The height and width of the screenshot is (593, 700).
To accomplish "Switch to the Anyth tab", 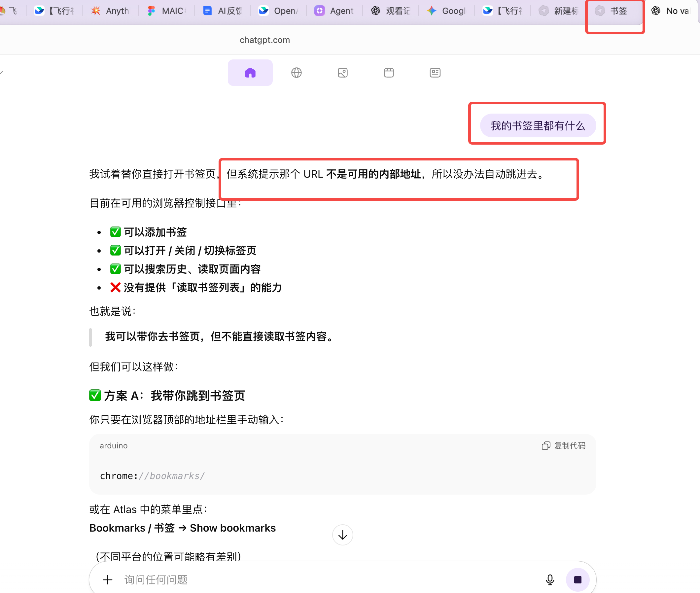I will 110,11.
